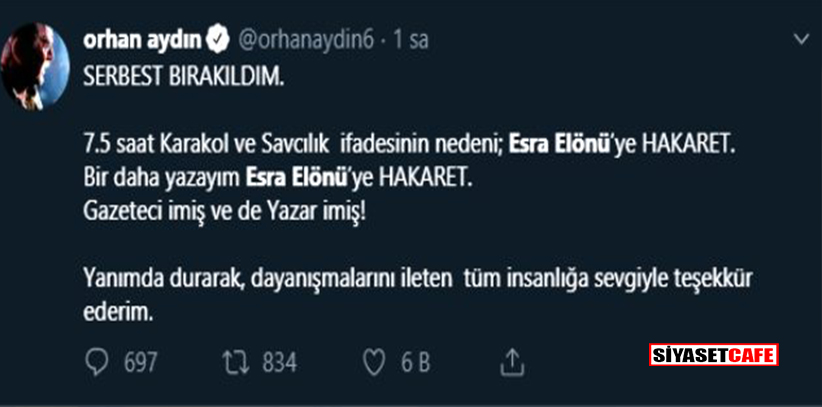Click second bold Esra Elönü mention
The height and width of the screenshot is (407, 822).
(x=298, y=180)
